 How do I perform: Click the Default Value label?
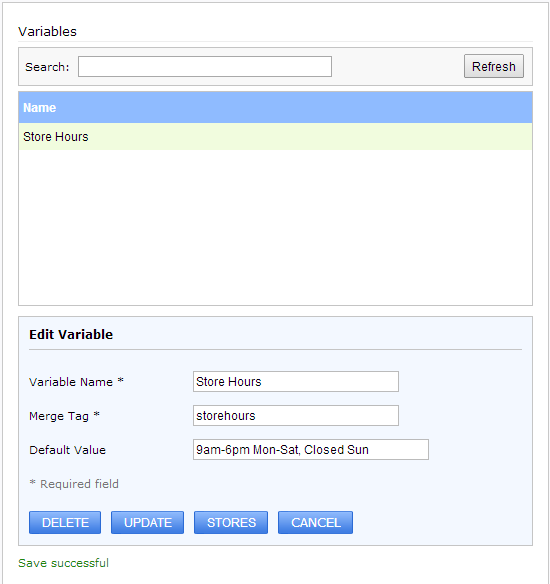click(x=68, y=450)
